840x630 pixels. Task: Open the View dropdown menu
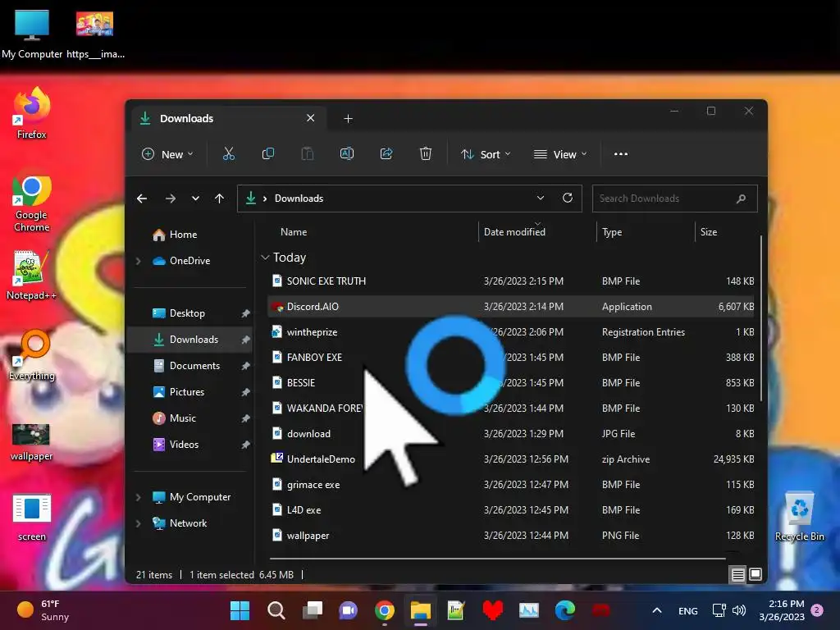coord(560,154)
